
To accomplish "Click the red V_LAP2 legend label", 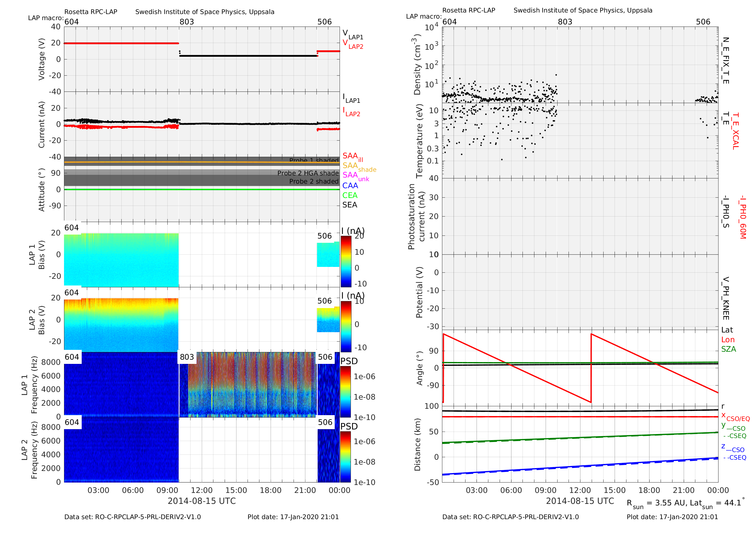I will click(353, 45).
